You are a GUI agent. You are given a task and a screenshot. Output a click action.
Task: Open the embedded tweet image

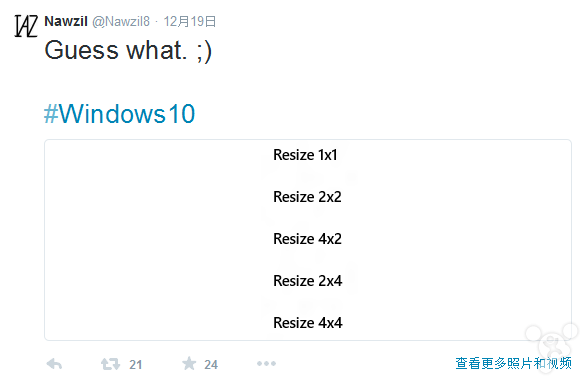[x=308, y=240]
